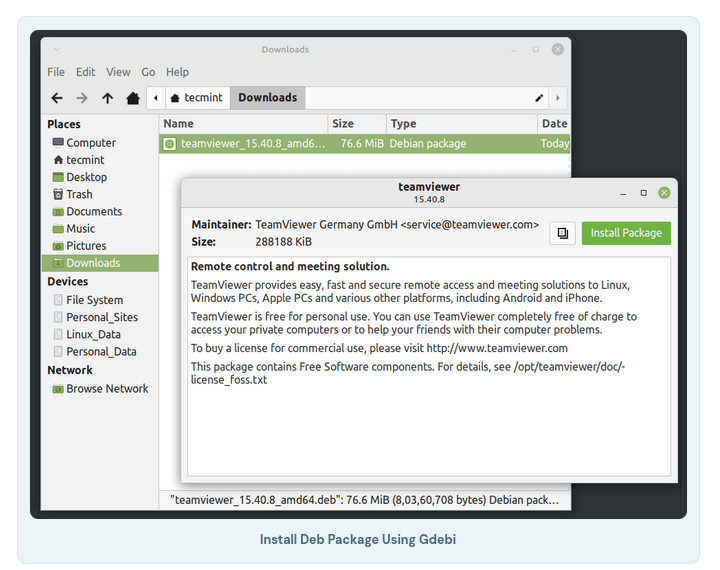Collapse the Places section header
This screenshot has height=570, width=720.
[64, 124]
